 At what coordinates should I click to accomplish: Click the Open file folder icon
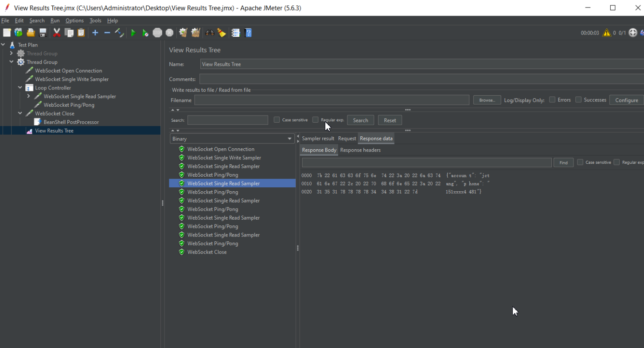31,33
